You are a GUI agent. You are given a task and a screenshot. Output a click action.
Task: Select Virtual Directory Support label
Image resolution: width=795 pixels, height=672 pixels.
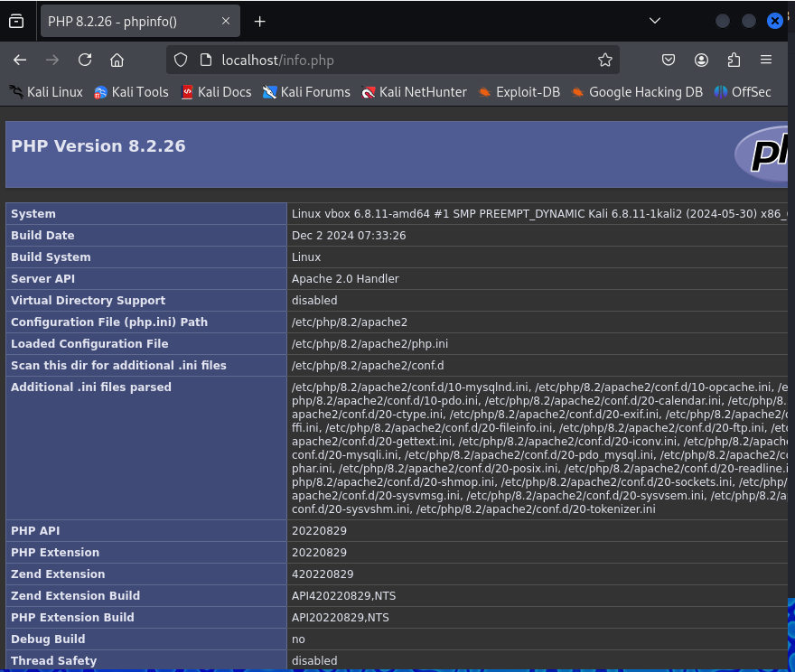click(x=89, y=301)
